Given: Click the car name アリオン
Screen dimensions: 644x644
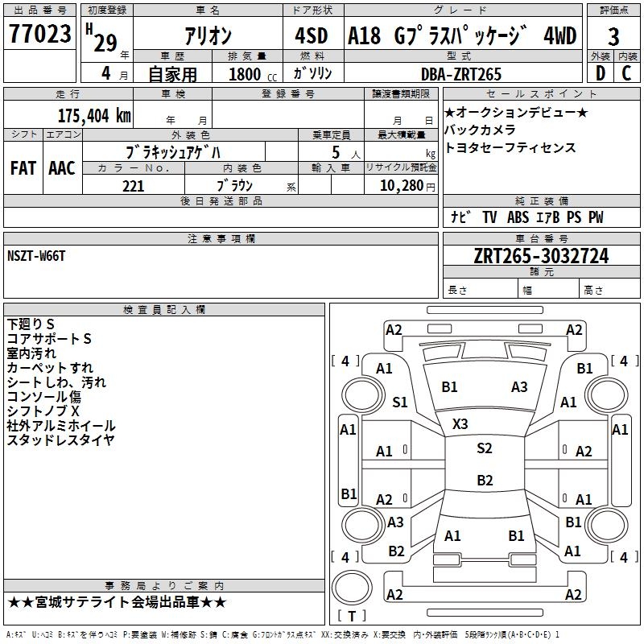Looking at the screenshot, I should pyautogui.click(x=208, y=36).
